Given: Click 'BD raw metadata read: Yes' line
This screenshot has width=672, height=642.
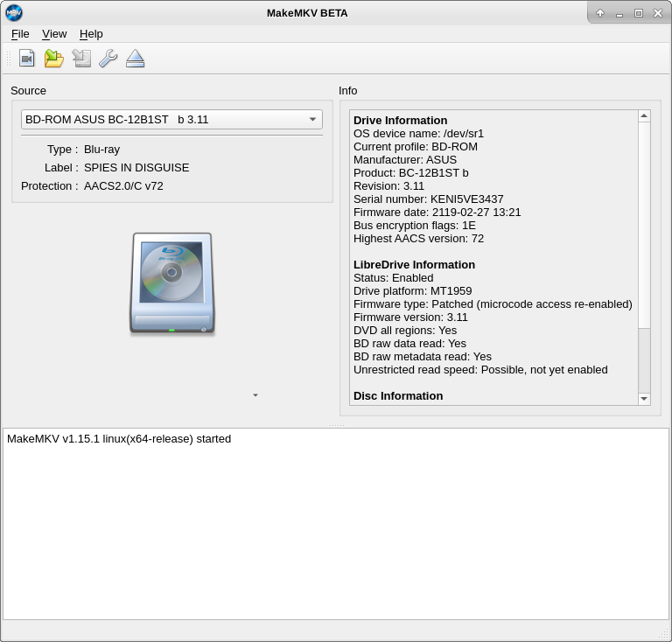Looking at the screenshot, I should click(423, 357).
